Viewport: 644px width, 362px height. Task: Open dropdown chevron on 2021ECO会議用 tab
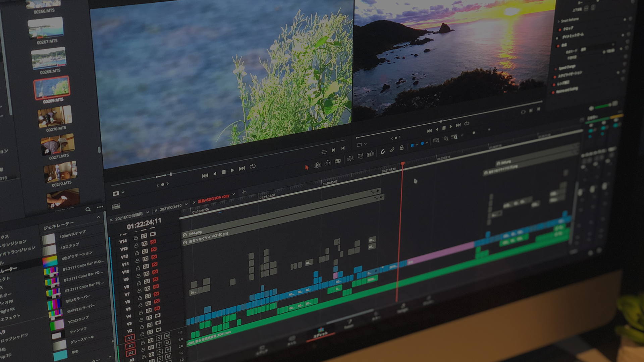[x=147, y=213]
